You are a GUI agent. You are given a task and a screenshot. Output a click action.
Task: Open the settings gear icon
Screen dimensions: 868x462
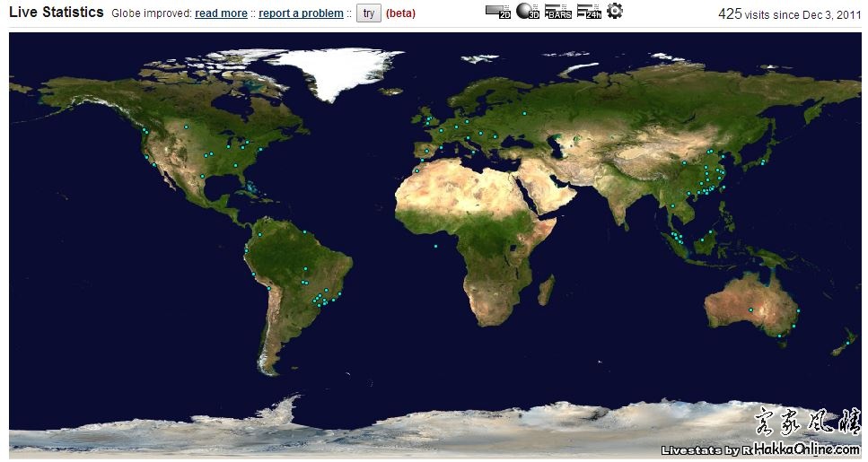[615, 11]
